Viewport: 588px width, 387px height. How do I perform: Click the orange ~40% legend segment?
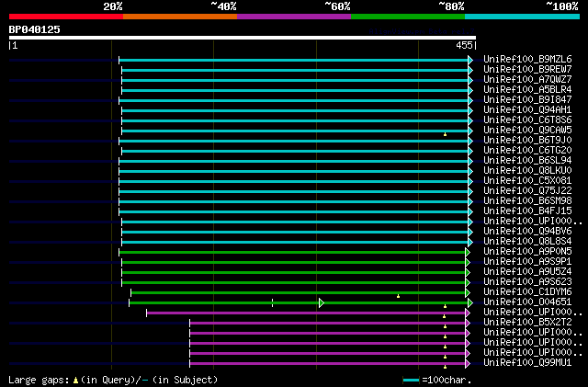(x=180, y=17)
